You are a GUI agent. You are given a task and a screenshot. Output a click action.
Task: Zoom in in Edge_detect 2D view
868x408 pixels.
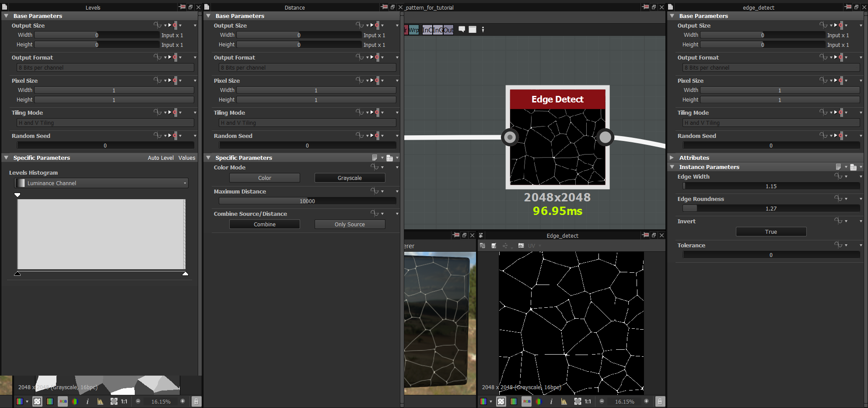pos(646,401)
